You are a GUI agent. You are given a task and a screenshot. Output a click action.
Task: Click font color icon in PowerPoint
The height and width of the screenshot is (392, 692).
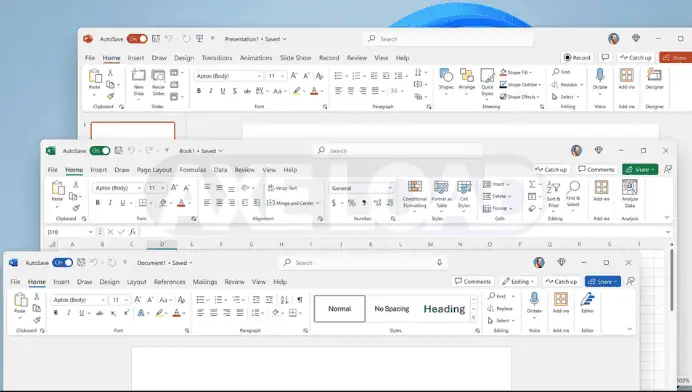pos(314,91)
